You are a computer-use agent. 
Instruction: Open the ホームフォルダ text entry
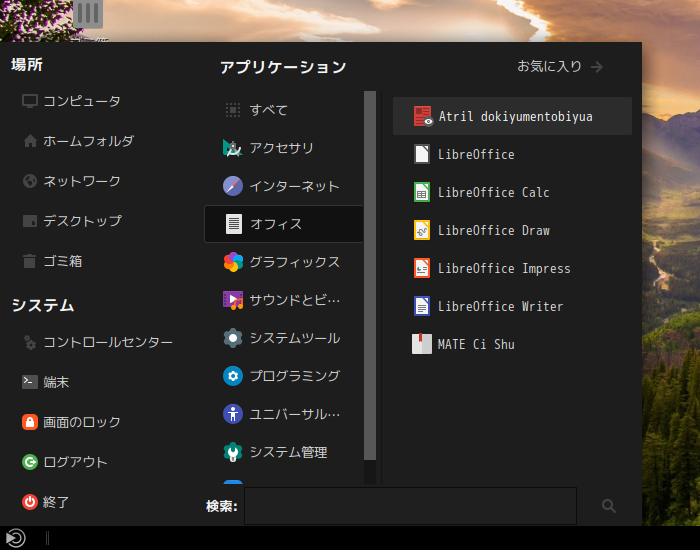[88, 141]
